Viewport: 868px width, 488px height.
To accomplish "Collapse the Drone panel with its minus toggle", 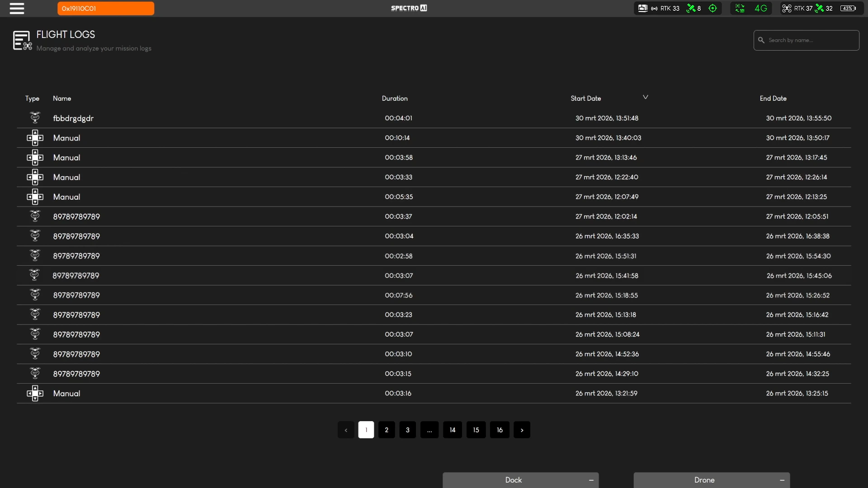I will [781, 480].
